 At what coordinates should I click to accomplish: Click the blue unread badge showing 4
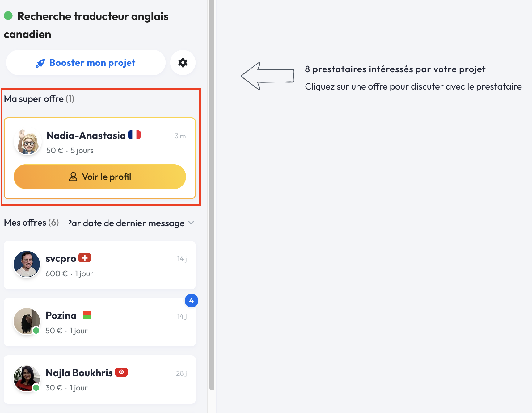pyautogui.click(x=192, y=301)
